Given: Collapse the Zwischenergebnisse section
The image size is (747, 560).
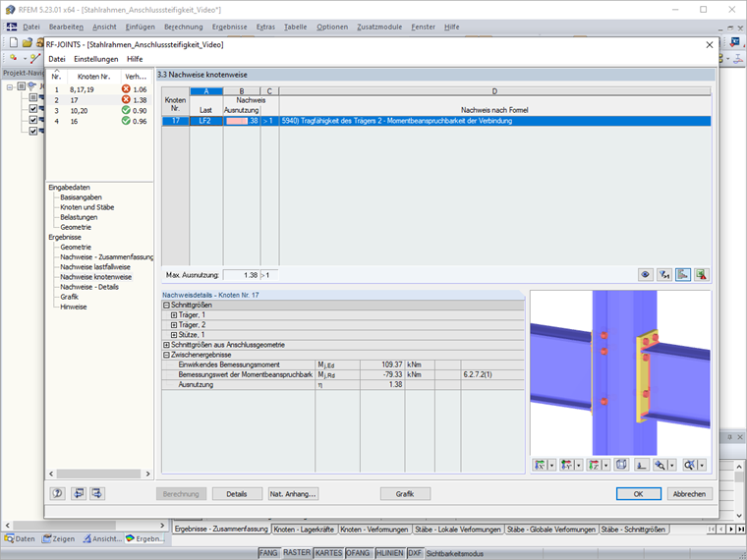Looking at the screenshot, I should [x=166, y=355].
